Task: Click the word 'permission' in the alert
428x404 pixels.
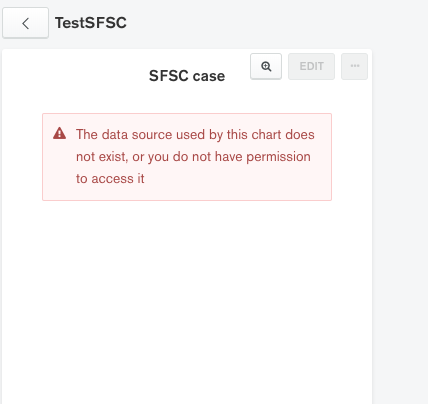Action: [x=279, y=157]
